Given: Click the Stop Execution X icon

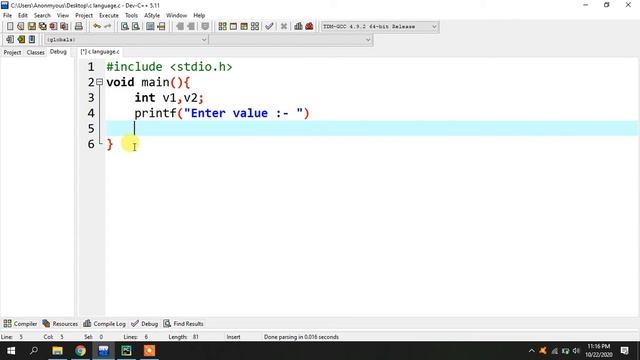Looking at the screenshot, I should pos(284,27).
